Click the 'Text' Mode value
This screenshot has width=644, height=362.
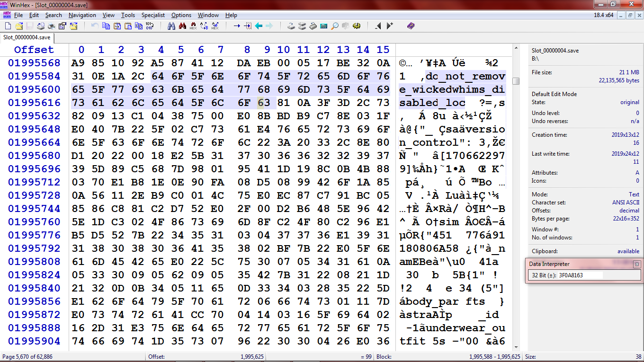634,194
